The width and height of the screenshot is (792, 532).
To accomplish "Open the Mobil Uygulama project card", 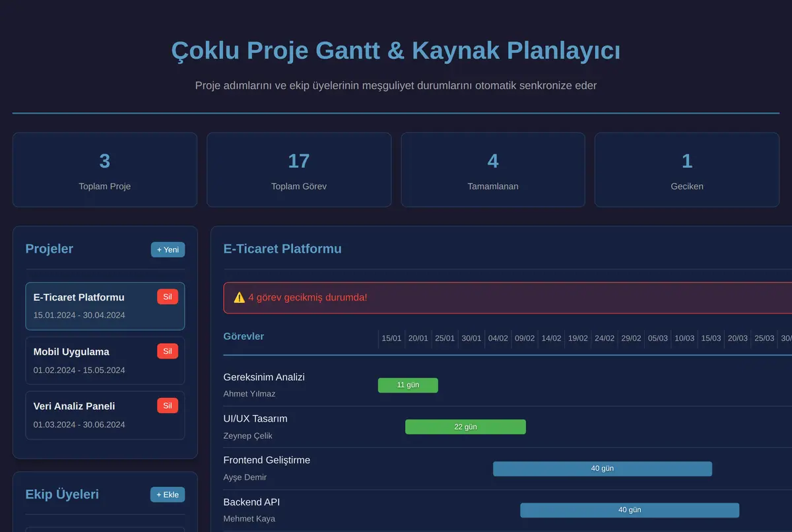I will tap(105, 360).
